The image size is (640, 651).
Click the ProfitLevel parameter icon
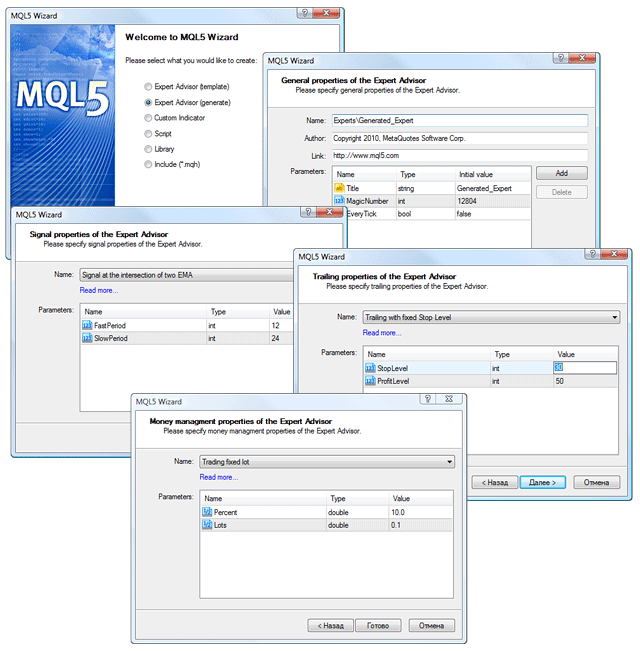(370, 381)
